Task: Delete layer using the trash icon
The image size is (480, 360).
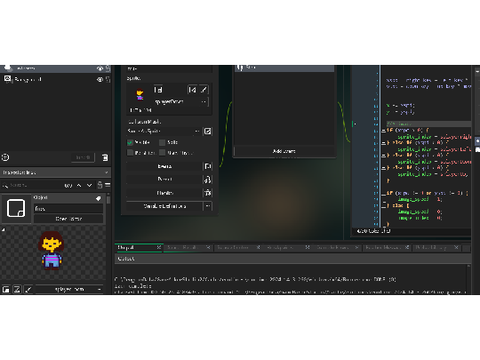Action: [105, 157]
